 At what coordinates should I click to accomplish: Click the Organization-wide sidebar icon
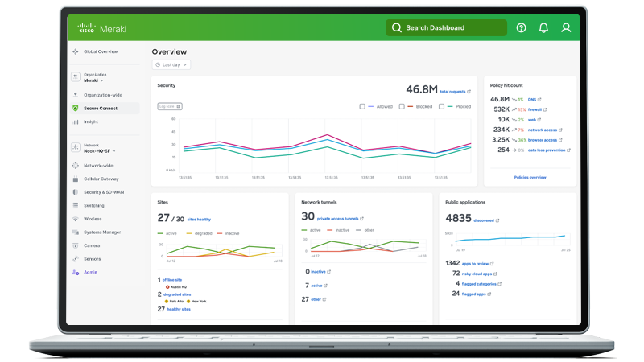coord(75,95)
